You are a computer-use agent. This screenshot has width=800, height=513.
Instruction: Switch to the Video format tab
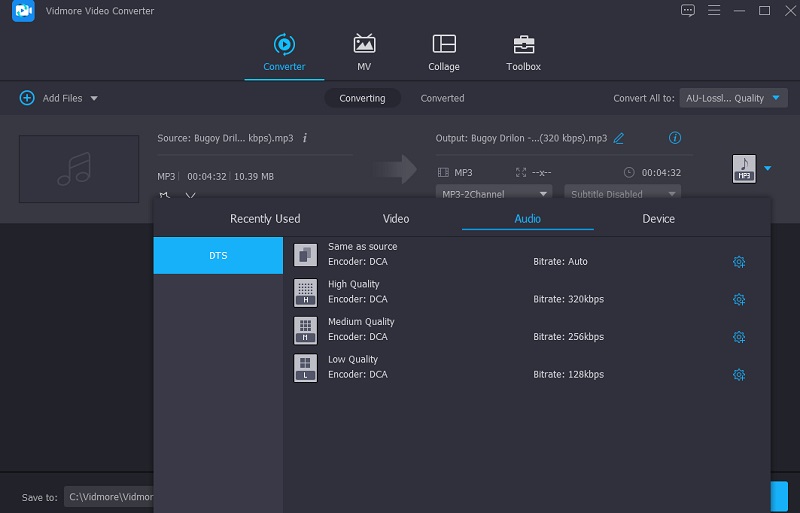[x=396, y=219]
